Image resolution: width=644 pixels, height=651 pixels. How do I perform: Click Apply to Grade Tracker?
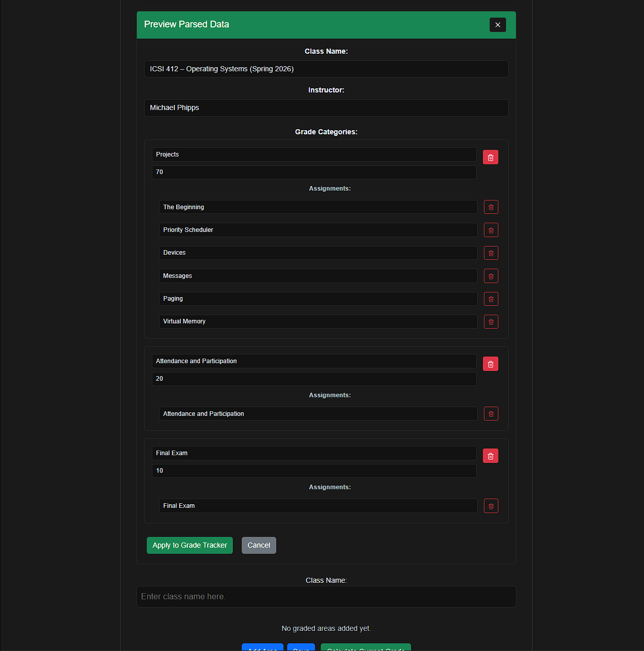[x=190, y=545]
